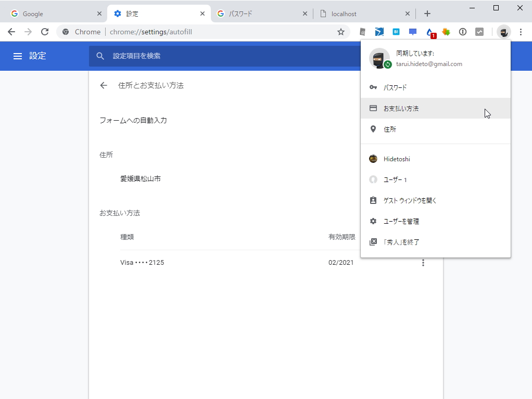Reload the settings page
This screenshot has width=532, height=399.
pyautogui.click(x=45, y=32)
